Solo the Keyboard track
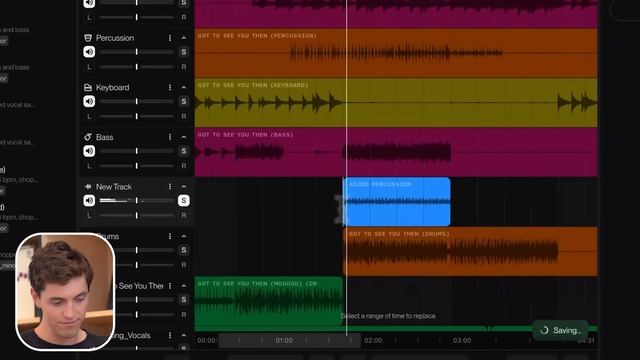 tap(184, 101)
